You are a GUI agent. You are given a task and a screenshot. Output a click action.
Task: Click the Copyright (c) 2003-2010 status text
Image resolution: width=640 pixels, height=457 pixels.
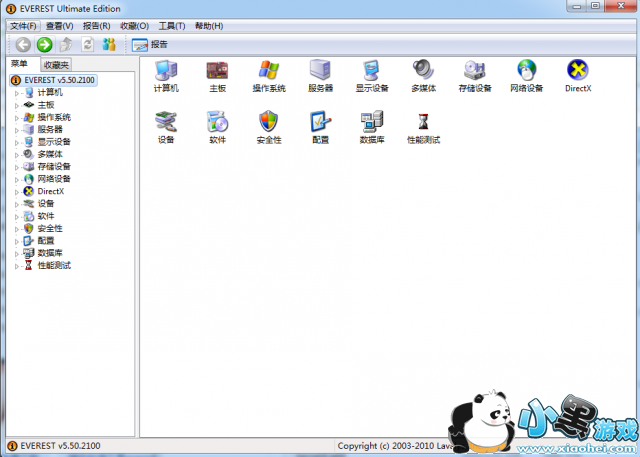pos(394,446)
